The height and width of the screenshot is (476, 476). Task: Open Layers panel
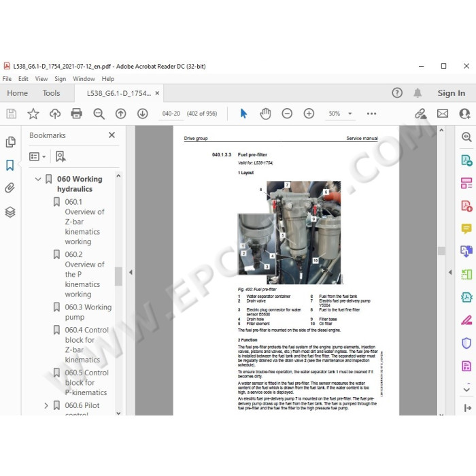click(x=10, y=212)
